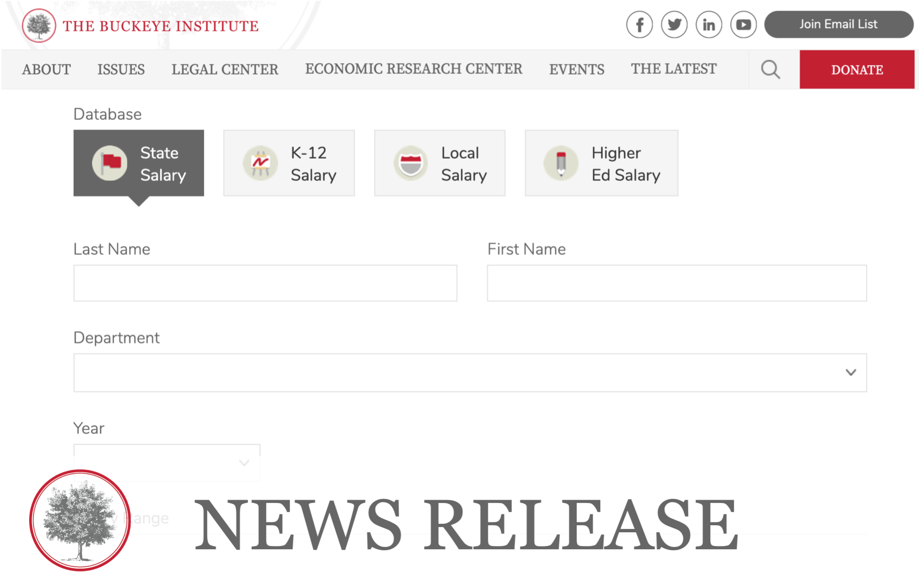Click the First Name label
Viewport: 919px width, 588px height.
point(527,249)
